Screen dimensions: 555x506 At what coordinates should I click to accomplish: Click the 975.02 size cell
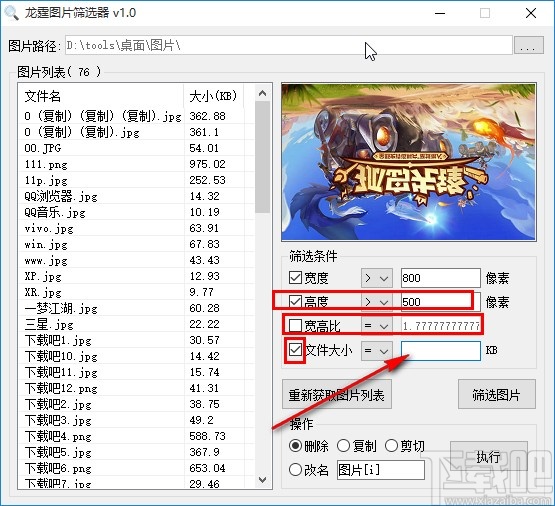coord(207,164)
